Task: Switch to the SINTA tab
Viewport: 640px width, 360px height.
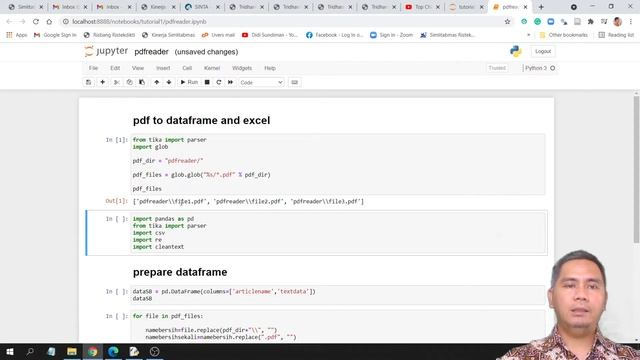Action: (x=202, y=7)
